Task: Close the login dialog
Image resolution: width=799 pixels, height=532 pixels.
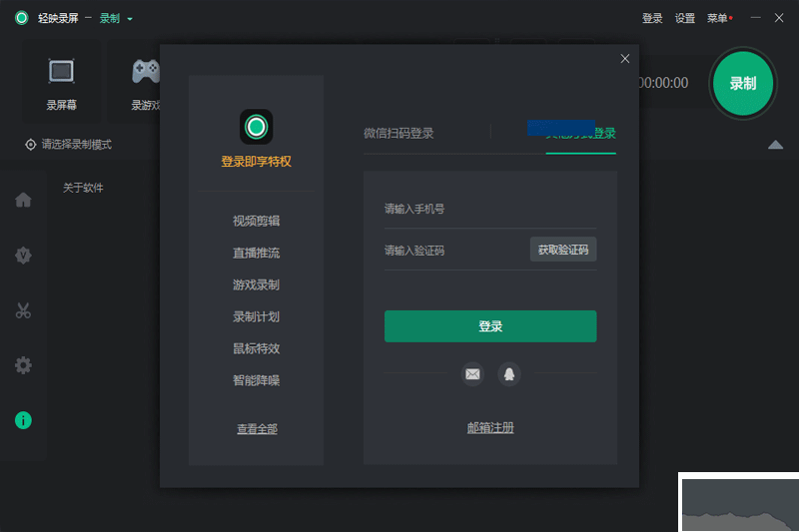Action: [x=625, y=59]
